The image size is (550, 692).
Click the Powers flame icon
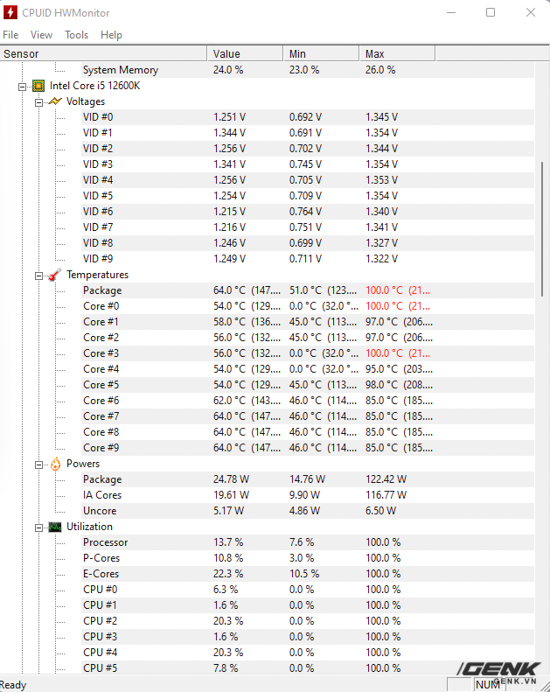(55, 464)
